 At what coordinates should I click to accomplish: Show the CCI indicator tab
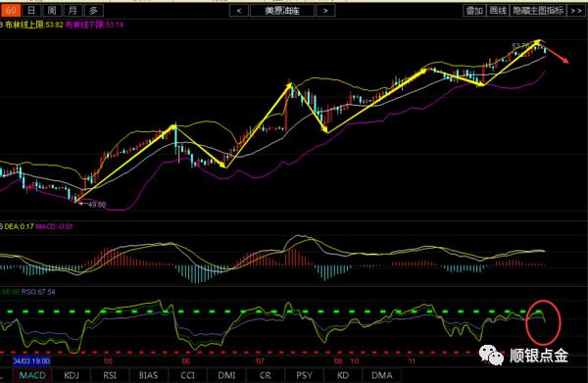pos(187,375)
